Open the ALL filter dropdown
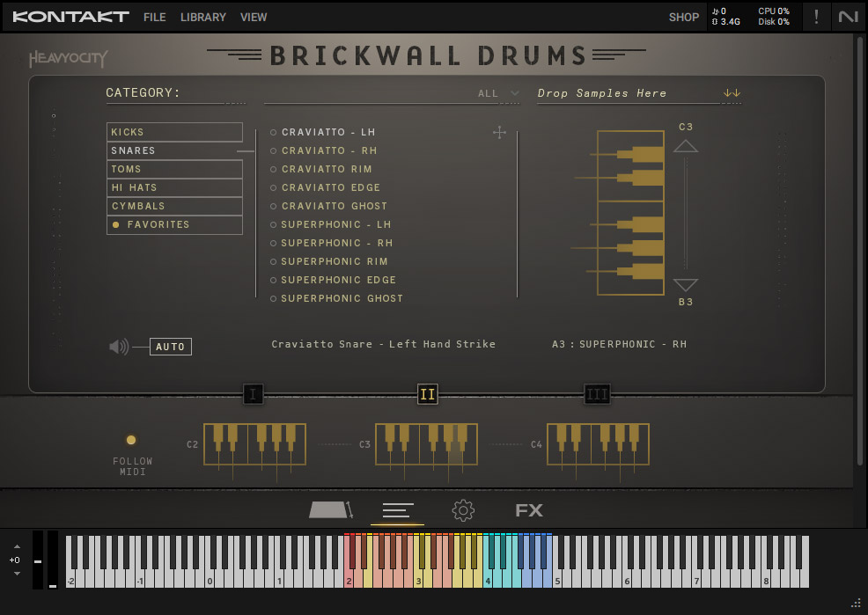This screenshot has height=615, width=868. pyautogui.click(x=498, y=93)
